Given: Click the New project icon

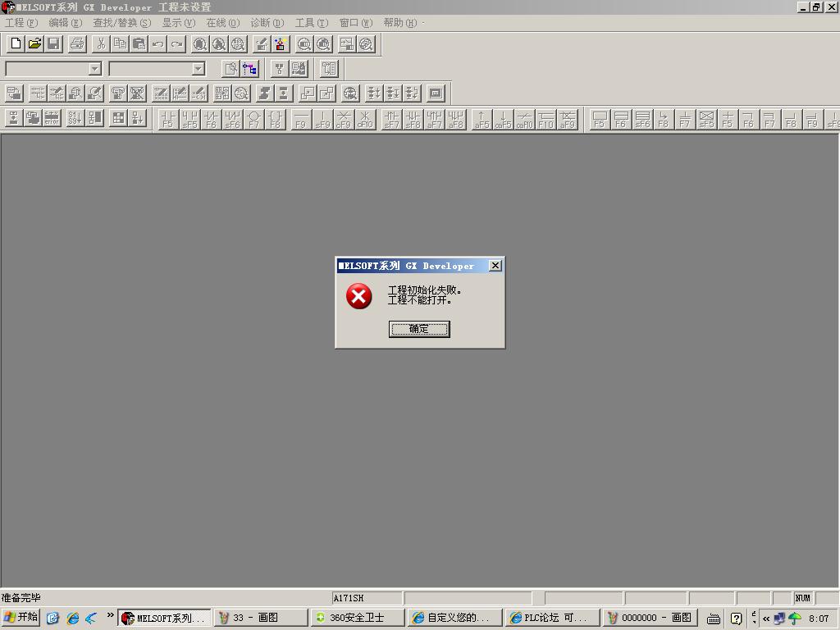Looking at the screenshot, I should tap(16, 44).
